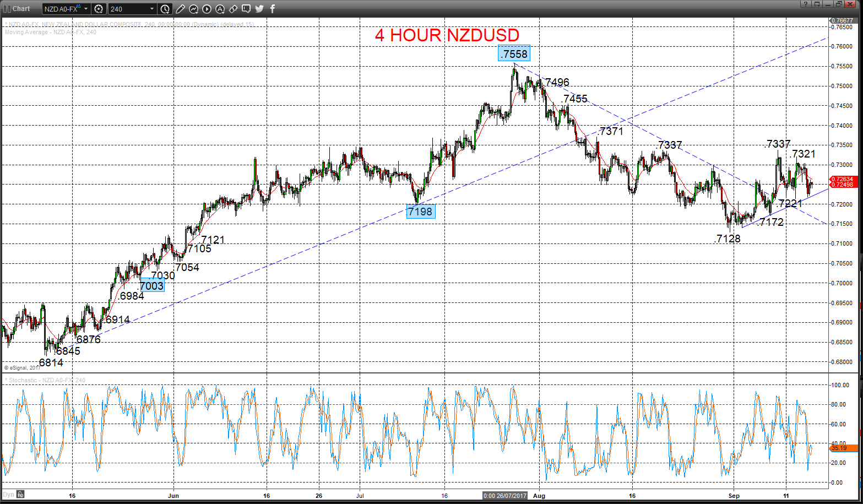Click the 6984 price annotation
The image size is (863, 504).
click(x=131, y=296)
